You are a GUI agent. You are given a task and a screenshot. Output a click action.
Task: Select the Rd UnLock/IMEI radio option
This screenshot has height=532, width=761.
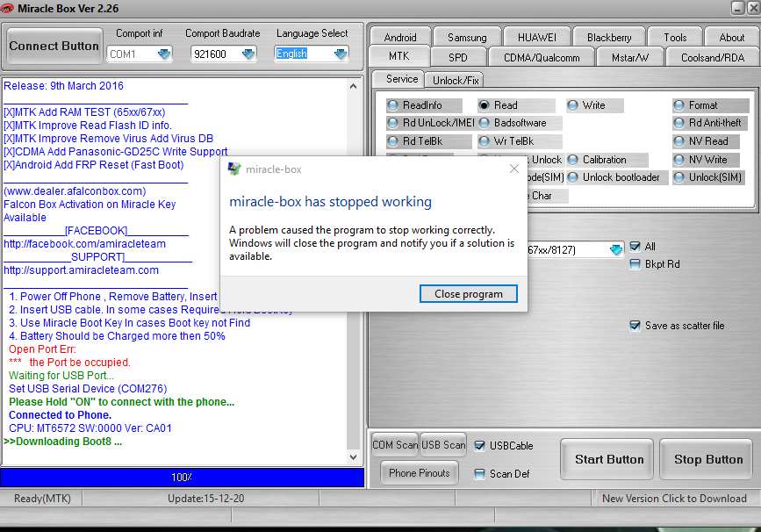click(x=432, y=123)
